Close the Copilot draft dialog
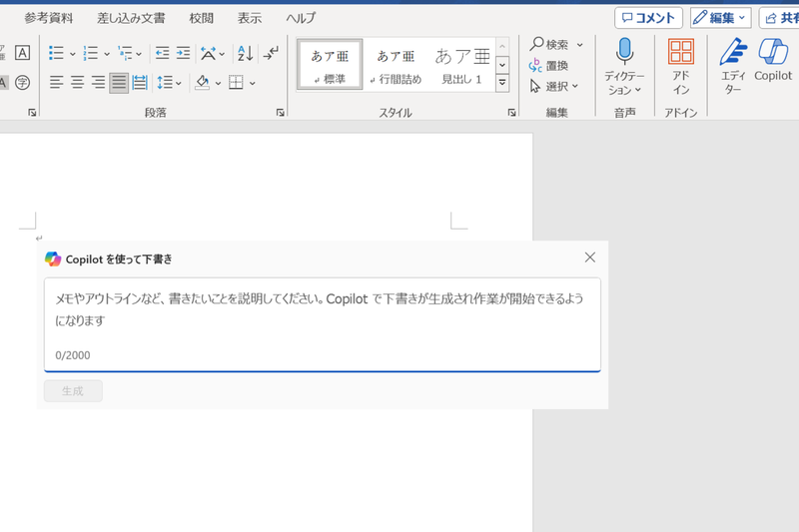 tap(589, 258)
